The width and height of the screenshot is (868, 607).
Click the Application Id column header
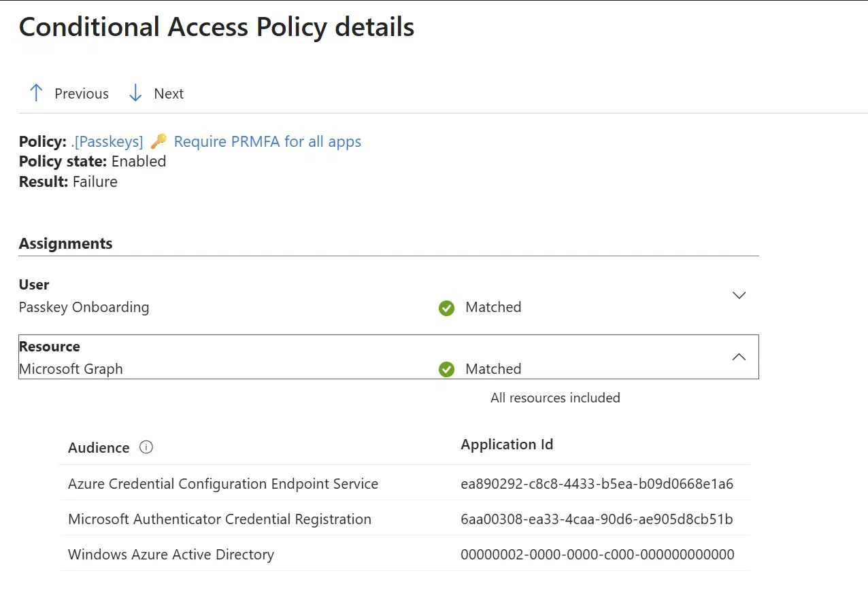click(507, 445)
